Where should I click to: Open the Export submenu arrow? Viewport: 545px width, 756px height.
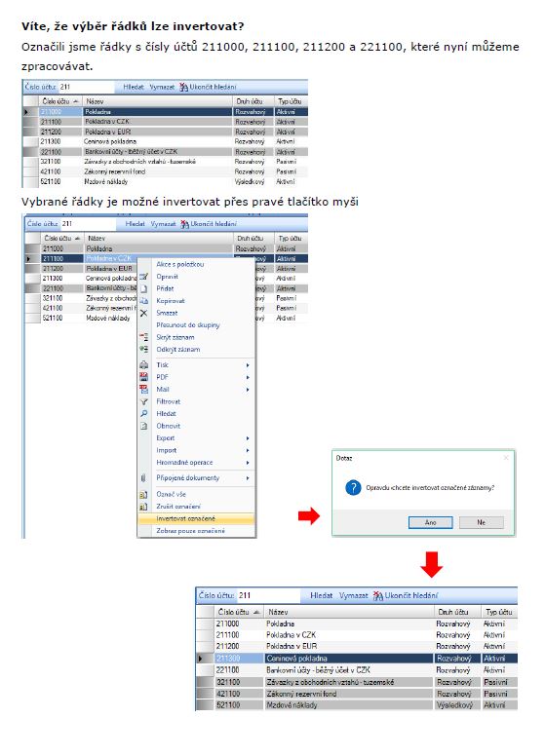248,438
